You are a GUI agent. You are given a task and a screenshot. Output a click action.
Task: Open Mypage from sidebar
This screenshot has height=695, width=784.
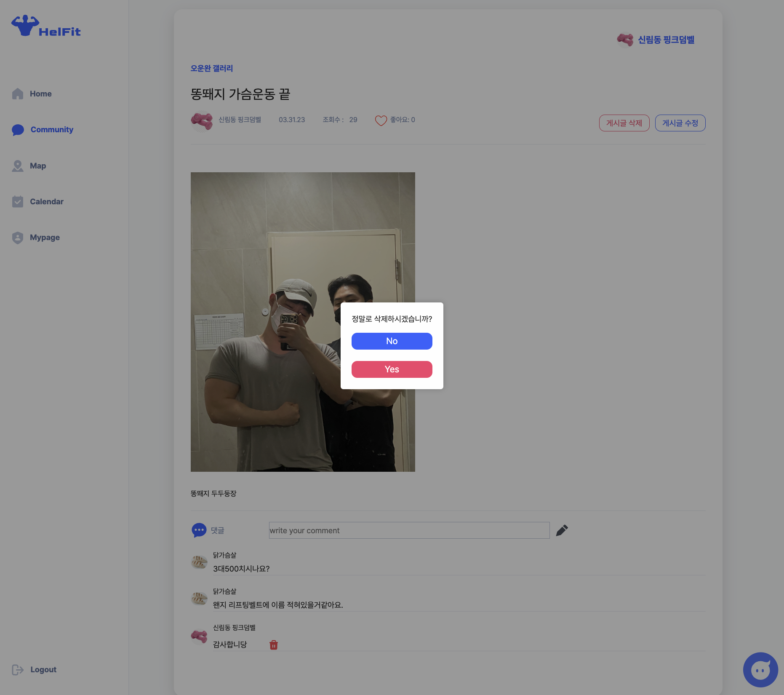click(36, 238)
